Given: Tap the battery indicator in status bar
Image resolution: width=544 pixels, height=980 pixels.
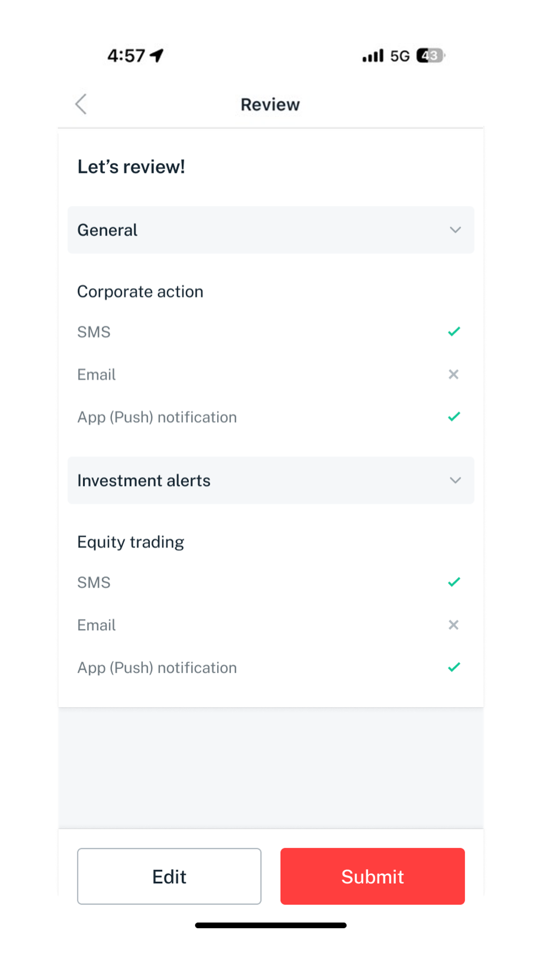Looking at the screenshot, I should coord(430,56).
